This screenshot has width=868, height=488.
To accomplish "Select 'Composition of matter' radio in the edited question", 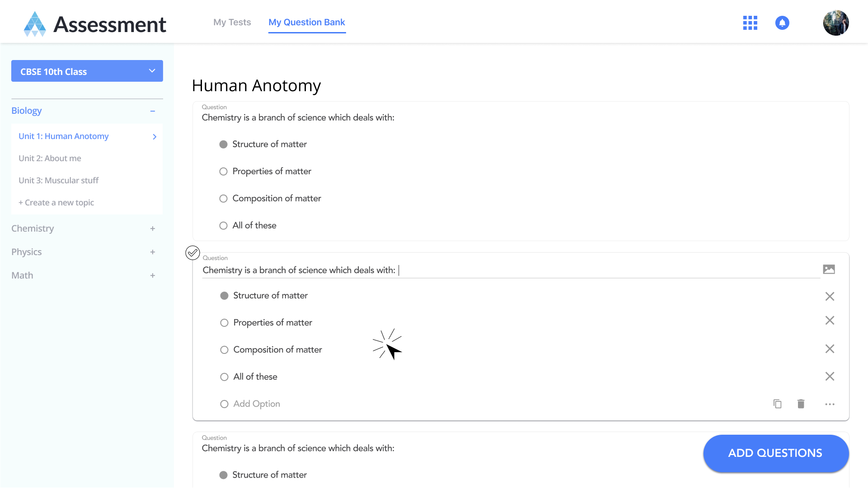I will [224, 350].
